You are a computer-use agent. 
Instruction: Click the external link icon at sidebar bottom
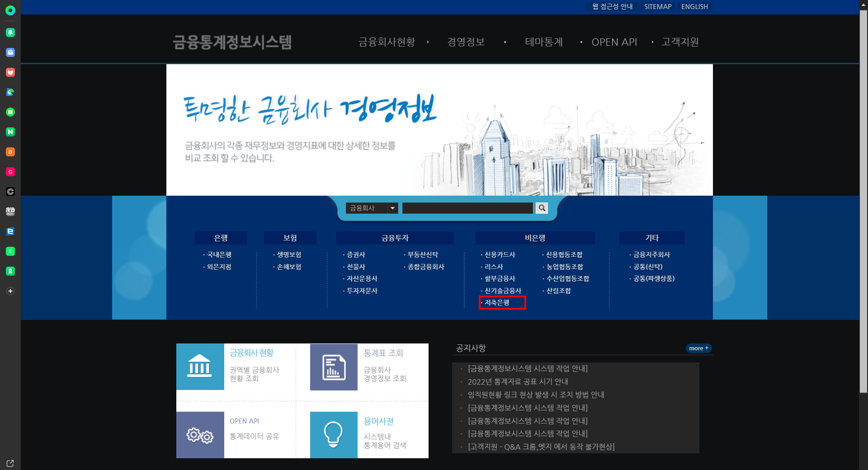coord(10,463)
